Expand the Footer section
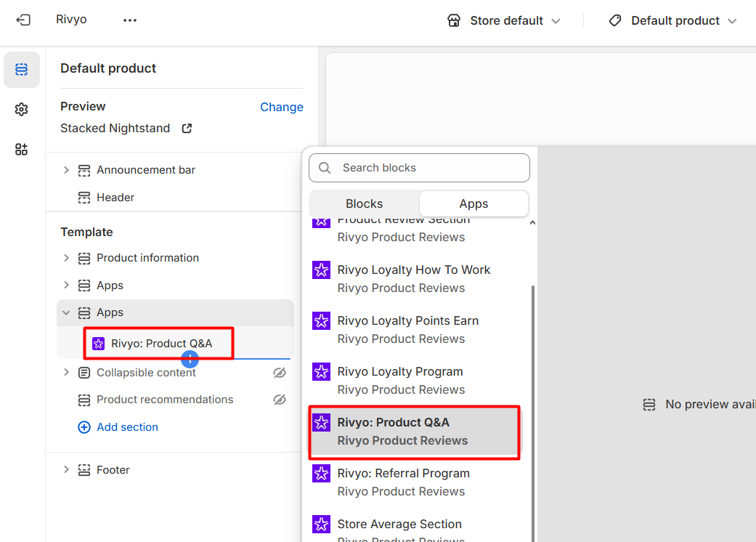 pos(66,469)
